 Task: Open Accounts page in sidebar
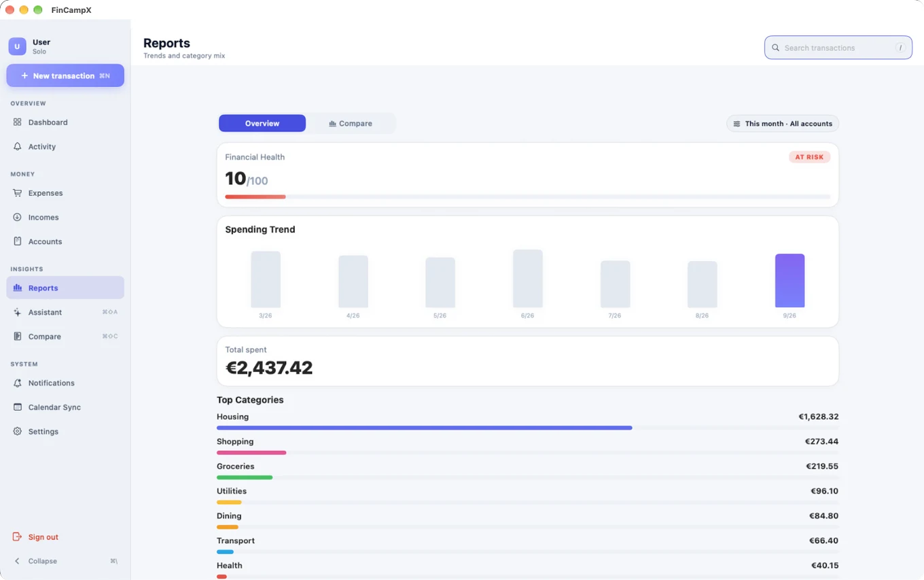click(65, 241)
